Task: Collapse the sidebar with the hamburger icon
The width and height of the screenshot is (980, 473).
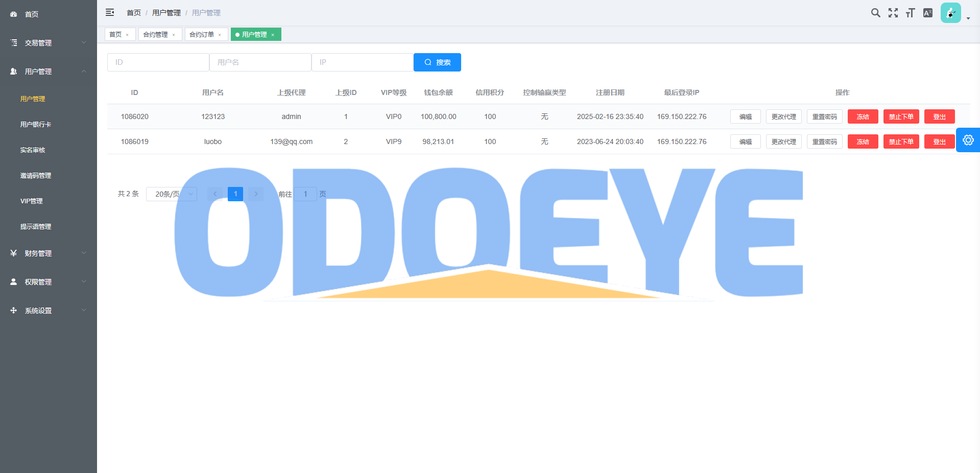Action: coord(110,12)
